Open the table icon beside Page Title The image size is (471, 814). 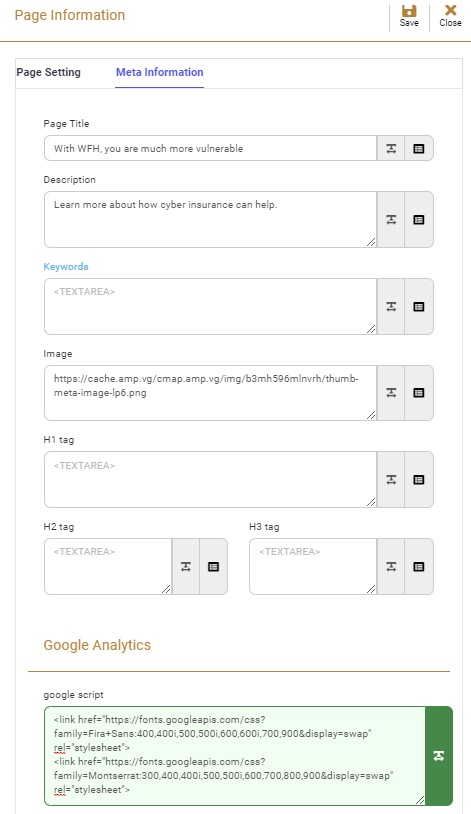point(419,148)
